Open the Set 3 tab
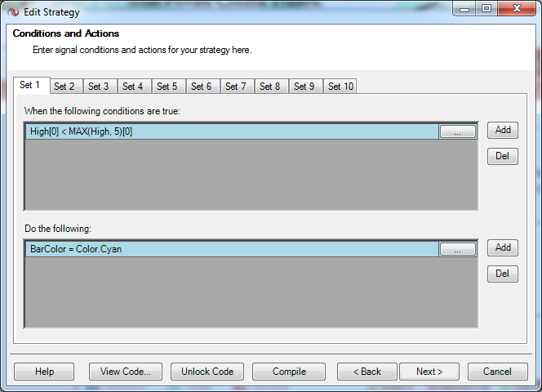 [x=100, y=86]
